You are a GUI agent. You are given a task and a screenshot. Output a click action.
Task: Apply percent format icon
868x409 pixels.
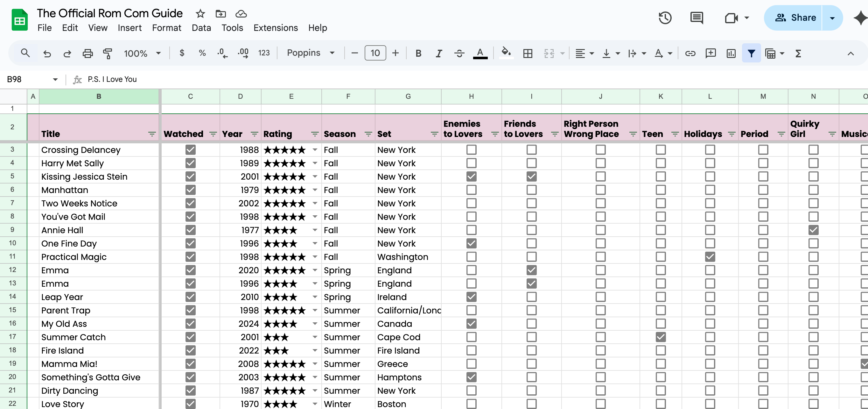click(x=202, y=53)
